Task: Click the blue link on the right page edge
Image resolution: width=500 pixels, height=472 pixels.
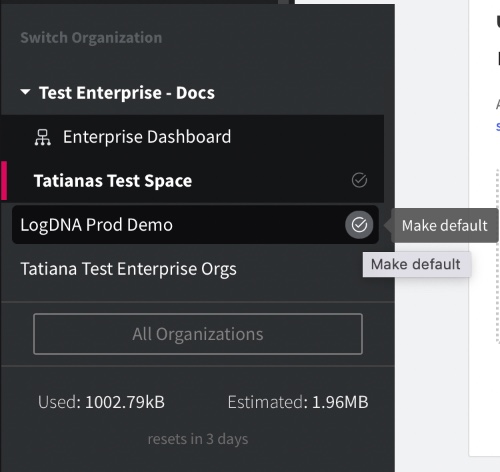Action: (498, 126)
